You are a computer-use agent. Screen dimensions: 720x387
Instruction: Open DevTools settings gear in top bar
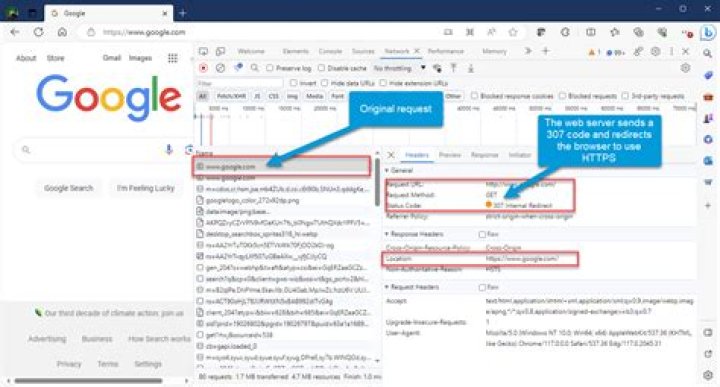click(655, 52)
